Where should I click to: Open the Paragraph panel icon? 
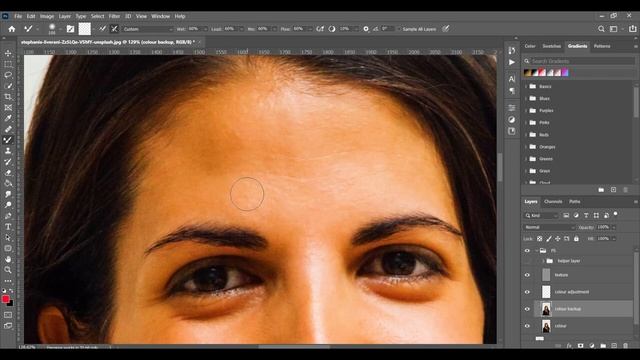(512, 91)
